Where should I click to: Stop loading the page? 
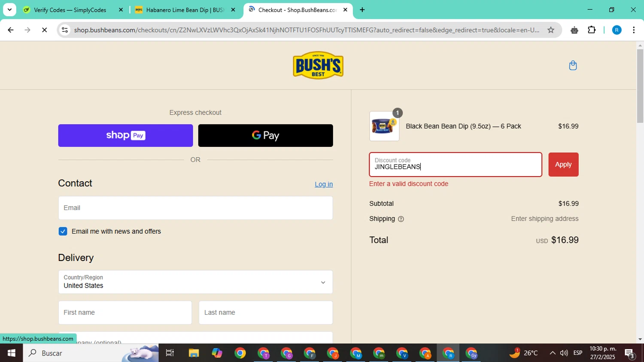point(44,30)
